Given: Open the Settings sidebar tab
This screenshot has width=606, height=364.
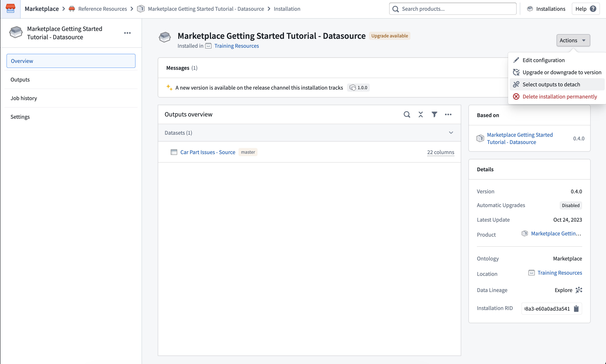Looking at the screenshot, I should (x=71, y=117).
